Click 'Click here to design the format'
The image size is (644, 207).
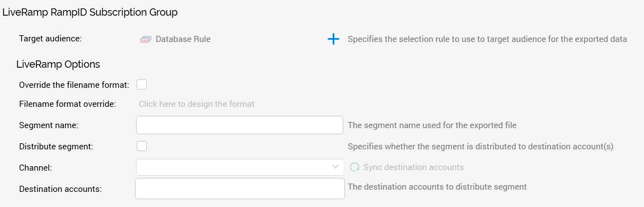[x=197, y=104]
